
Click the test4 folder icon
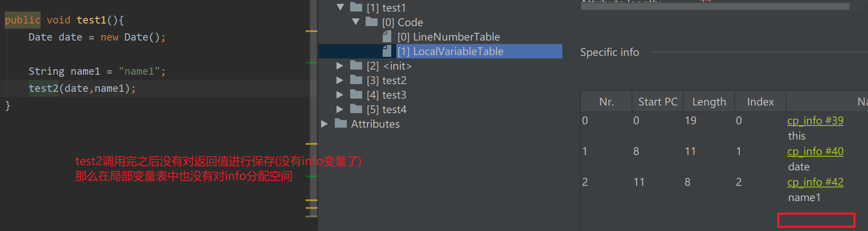click(356, 108)
